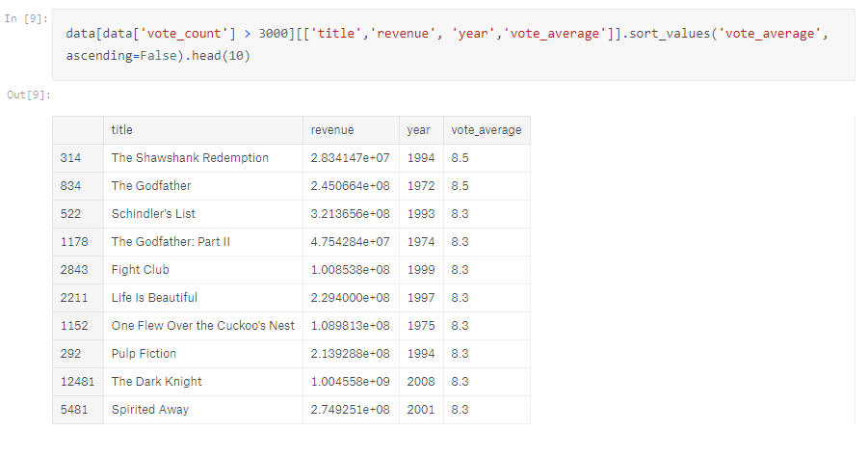Click year 1999 in Fight Club row
This screenshot has width=868, height=459.
421,270
